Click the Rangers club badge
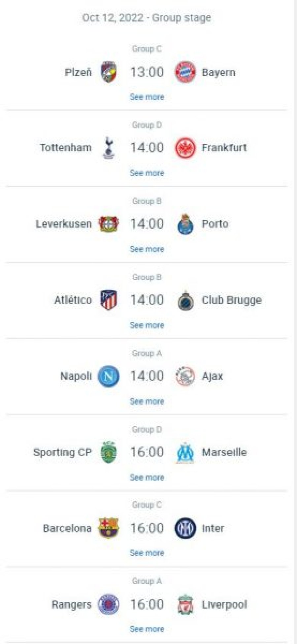297x644 pixels. [x=109, y=604]
